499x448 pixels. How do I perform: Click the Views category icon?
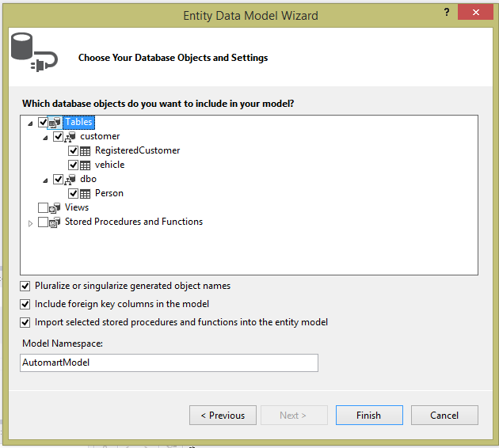[x=55, y=208]
